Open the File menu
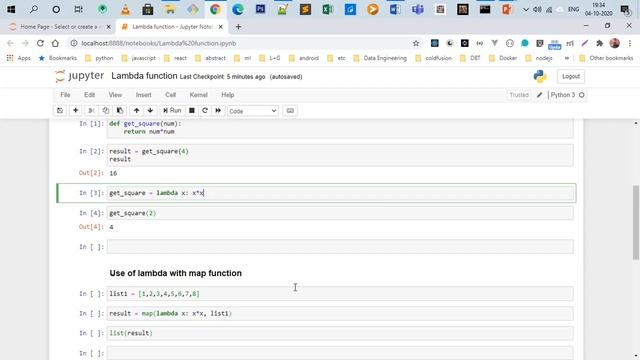The image size is (640, 360). [65, 95]
